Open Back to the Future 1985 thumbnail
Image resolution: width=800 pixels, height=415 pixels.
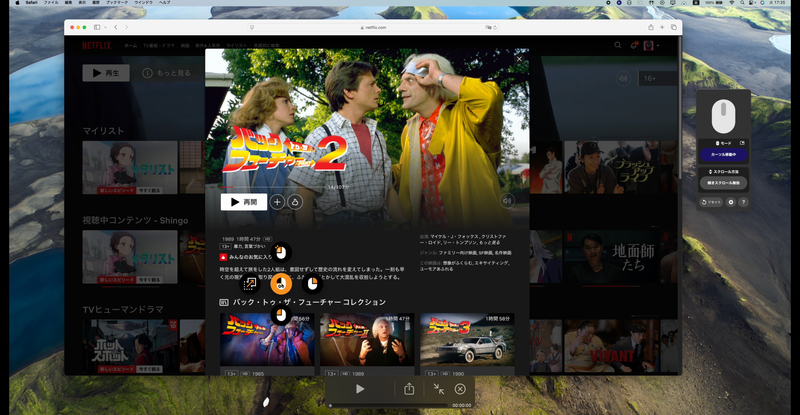coord(267,339)
